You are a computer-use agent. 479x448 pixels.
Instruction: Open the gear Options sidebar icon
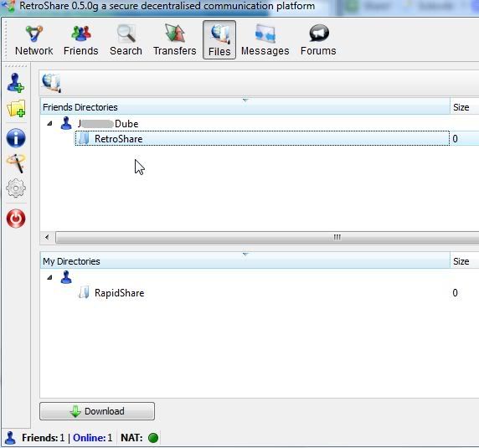16,188
